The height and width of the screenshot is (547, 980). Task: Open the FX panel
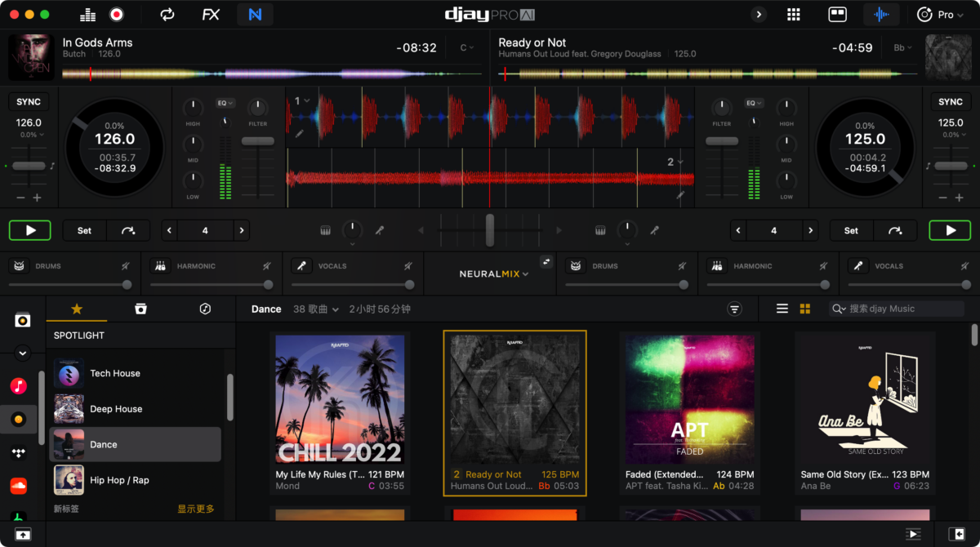point(211,15)
